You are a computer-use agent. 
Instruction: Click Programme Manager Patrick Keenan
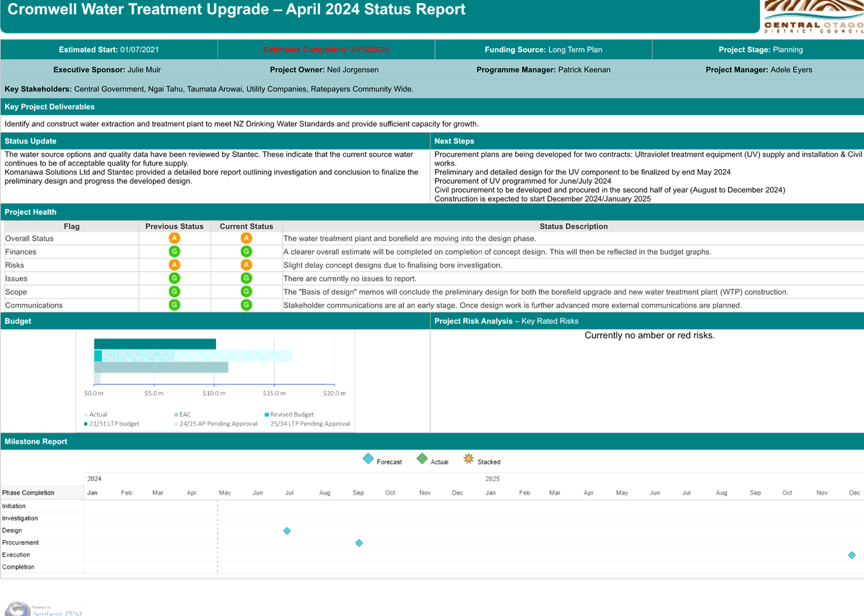[543, 70]
